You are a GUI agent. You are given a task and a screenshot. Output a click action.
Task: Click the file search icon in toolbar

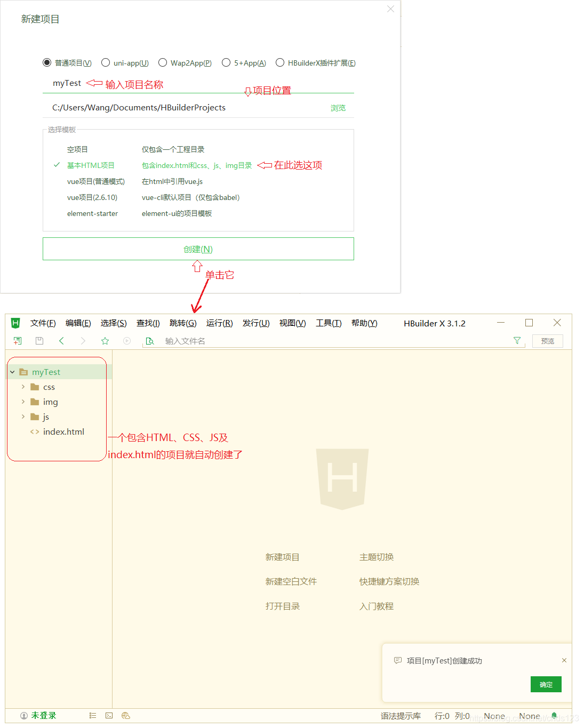(150, 341)
